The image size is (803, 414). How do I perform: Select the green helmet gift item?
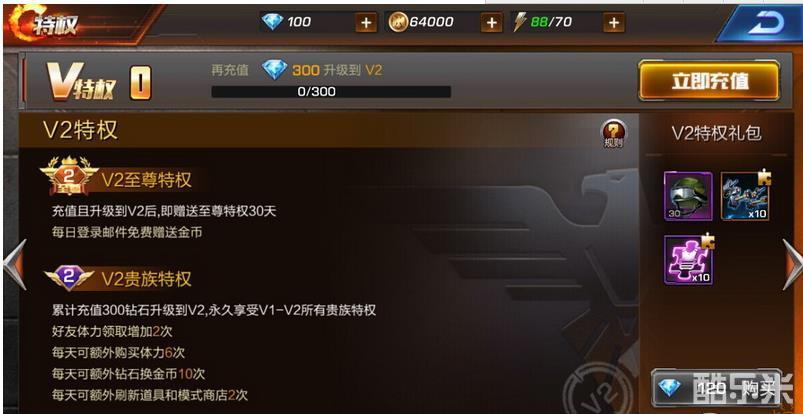click(x=688, y=196)
